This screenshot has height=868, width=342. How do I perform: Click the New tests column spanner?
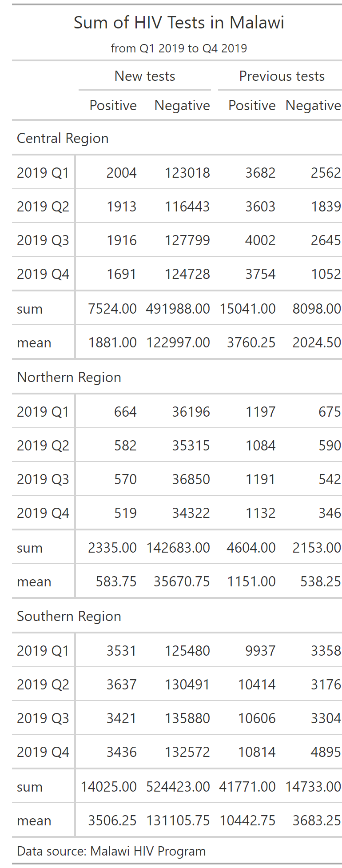coord(145,76)
